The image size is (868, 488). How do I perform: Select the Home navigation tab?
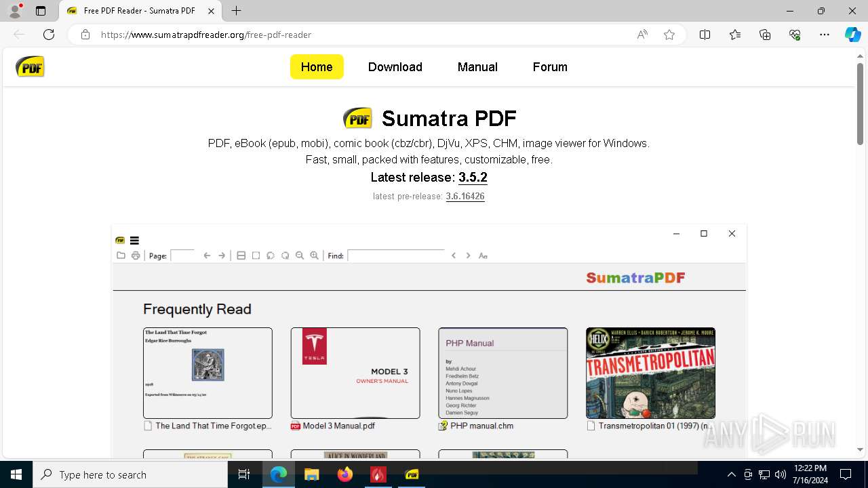coord(317,67)
